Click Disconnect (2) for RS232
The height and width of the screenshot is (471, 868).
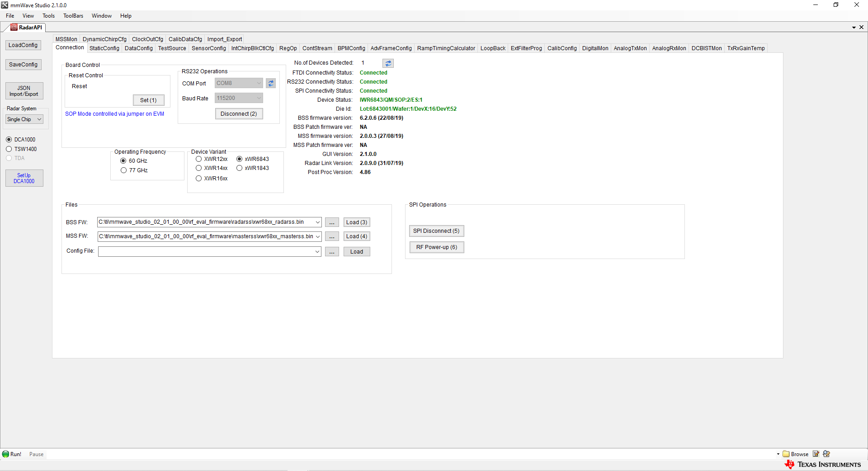click(239, 114)
